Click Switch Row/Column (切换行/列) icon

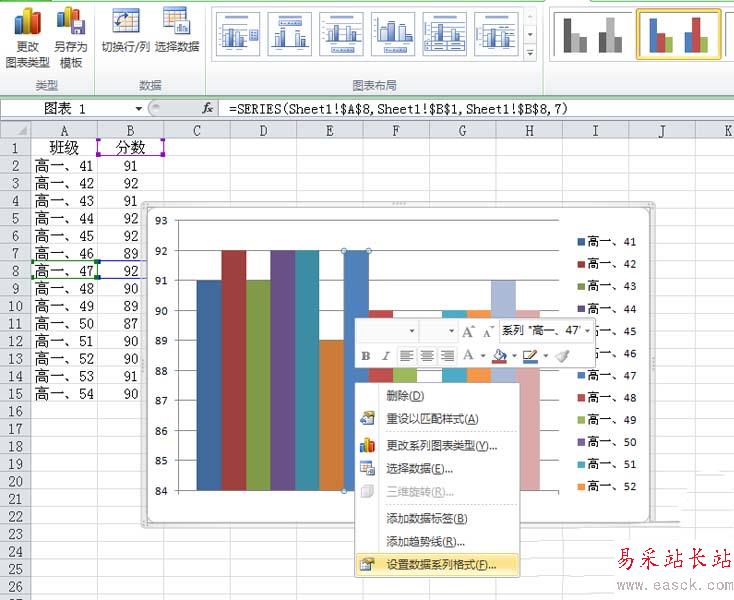(x=125, y=31)
